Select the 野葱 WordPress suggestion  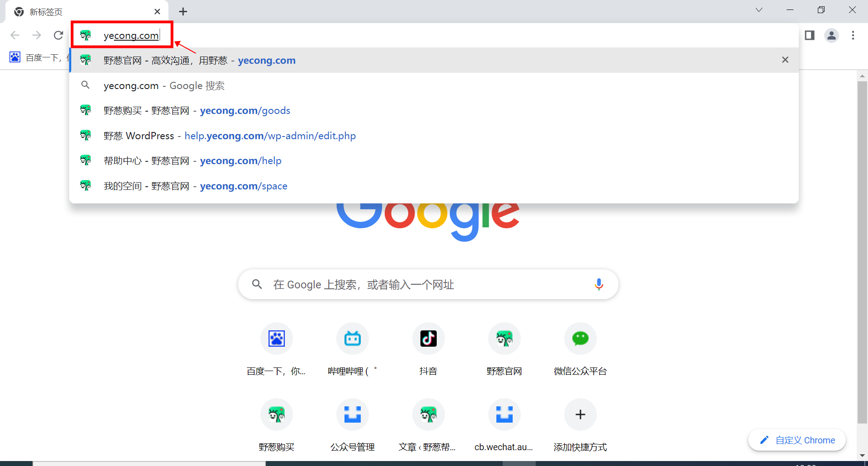(434, 136)
